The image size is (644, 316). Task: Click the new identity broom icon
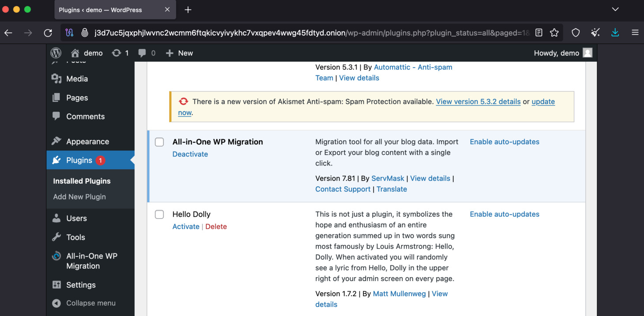tap(595, 33)
